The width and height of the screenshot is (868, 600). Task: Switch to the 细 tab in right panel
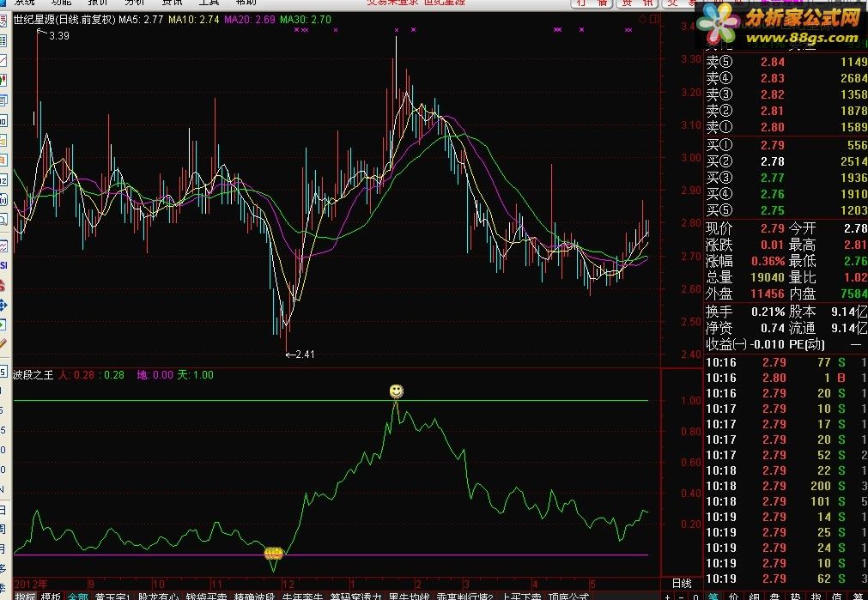[x=754, y=597]
